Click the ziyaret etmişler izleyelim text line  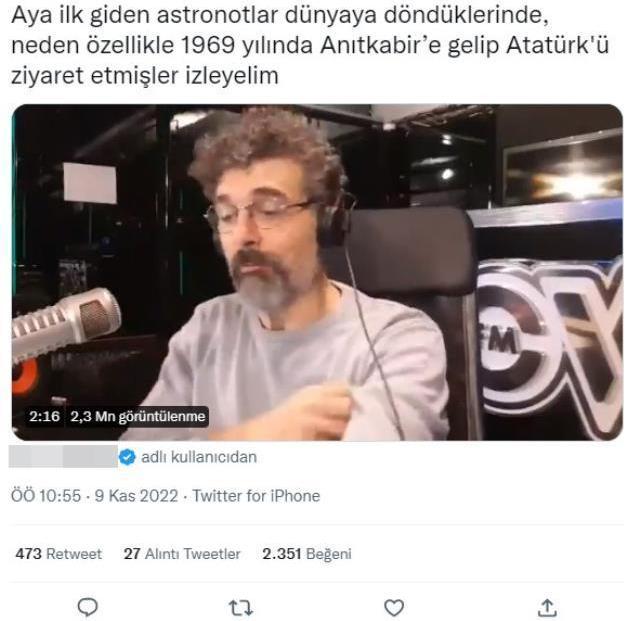pyautogui.click(x=145, y=76)
